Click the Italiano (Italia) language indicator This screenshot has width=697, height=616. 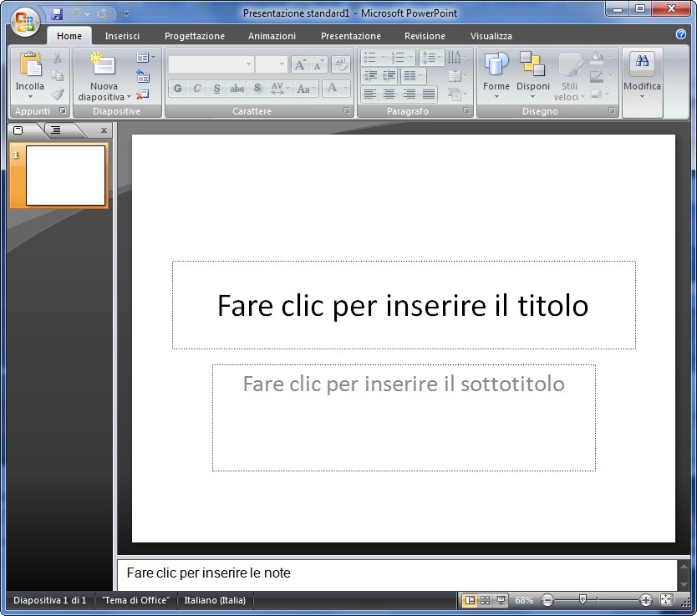(x=215, y=600)
